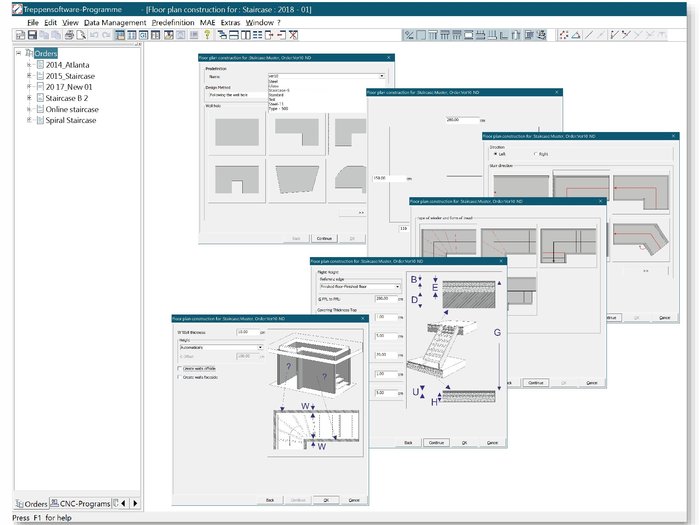The width and height of the screenshot is (700, 525).
Task: Click the import window arrow icon
Action: coord(281,35)
